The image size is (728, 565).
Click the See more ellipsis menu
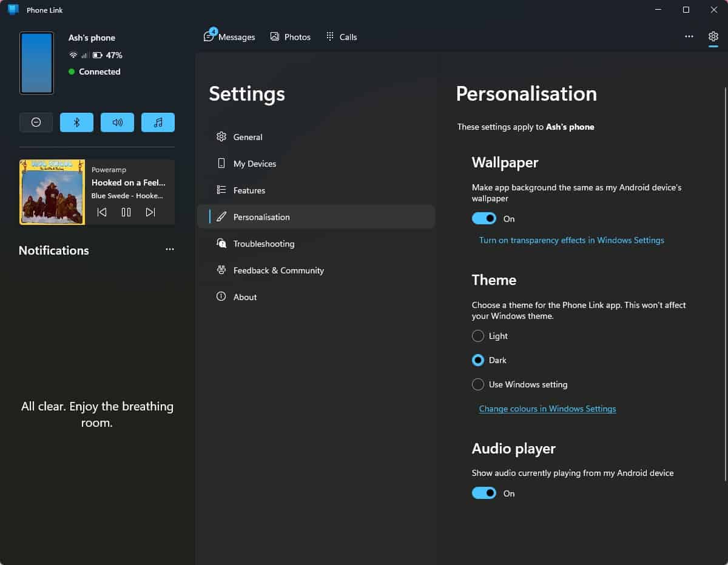[689, 36]
